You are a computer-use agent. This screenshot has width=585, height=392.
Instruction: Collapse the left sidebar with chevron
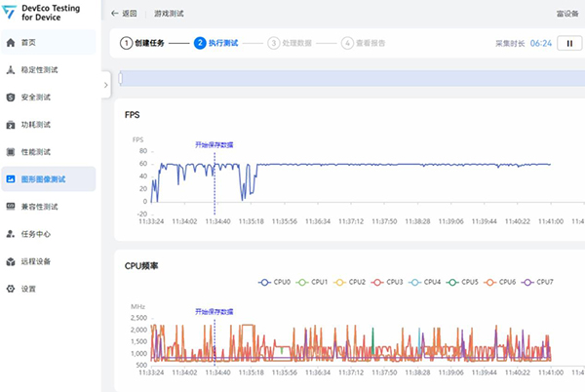[104, 86]
